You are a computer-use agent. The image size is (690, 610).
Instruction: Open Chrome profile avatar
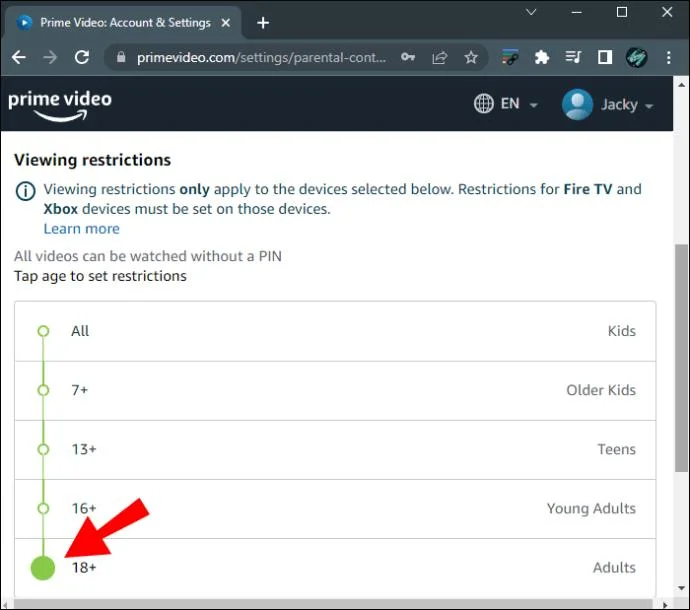click(636, 57)
